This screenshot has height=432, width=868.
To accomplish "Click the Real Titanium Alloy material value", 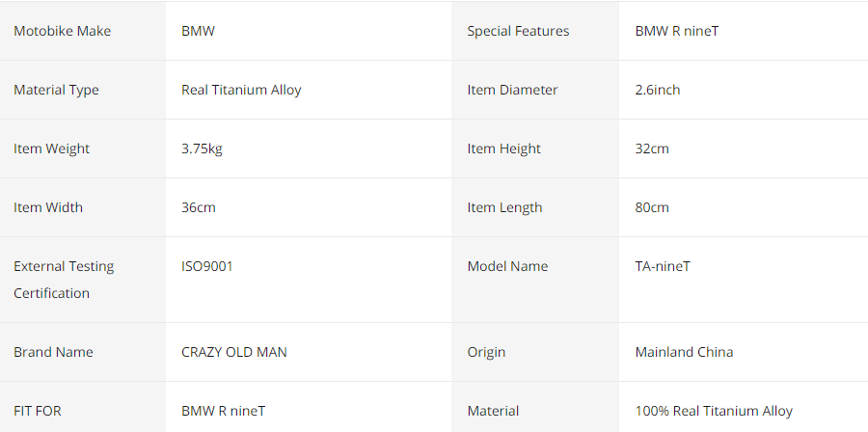I will [x=241, y=90].
